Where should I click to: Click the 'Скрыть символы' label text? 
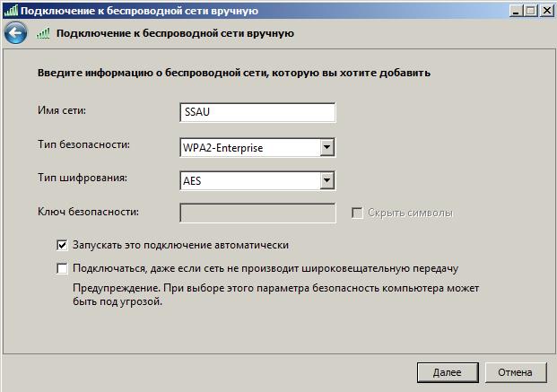[410, 213]
